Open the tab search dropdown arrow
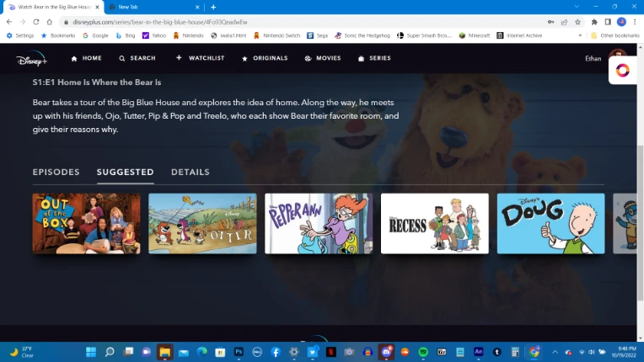Viewport: 644px width, 362px height. [577, 7]
